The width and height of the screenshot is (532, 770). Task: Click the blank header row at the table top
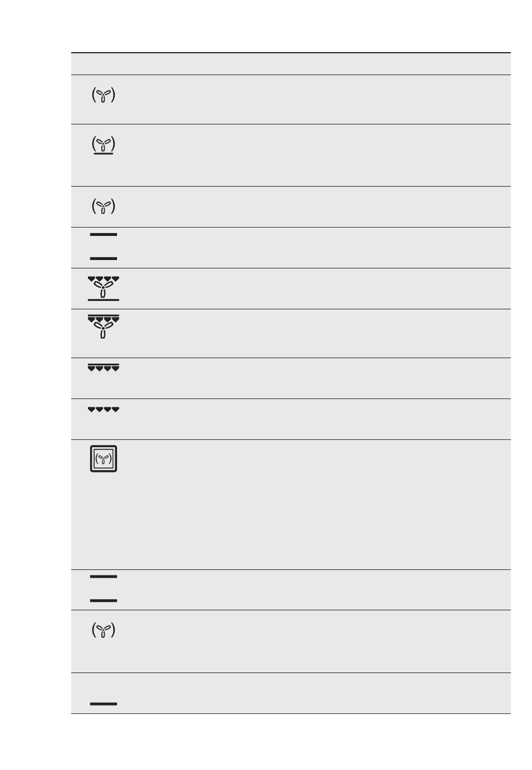[x=291, y=64]
